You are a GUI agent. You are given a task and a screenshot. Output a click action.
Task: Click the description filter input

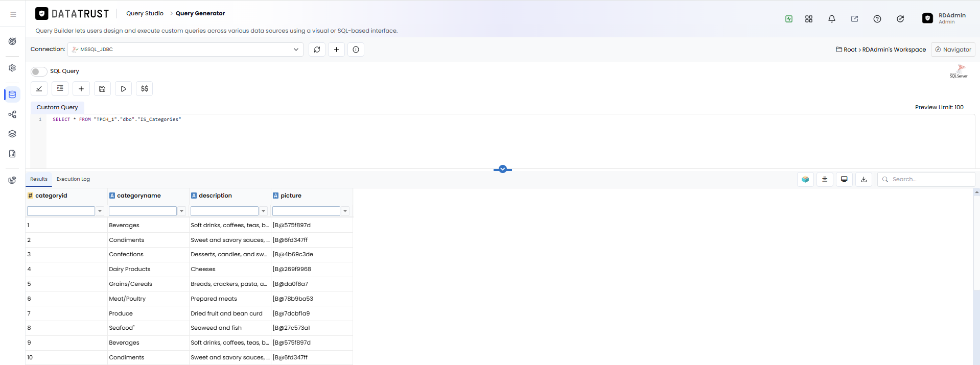coord(224,211)
